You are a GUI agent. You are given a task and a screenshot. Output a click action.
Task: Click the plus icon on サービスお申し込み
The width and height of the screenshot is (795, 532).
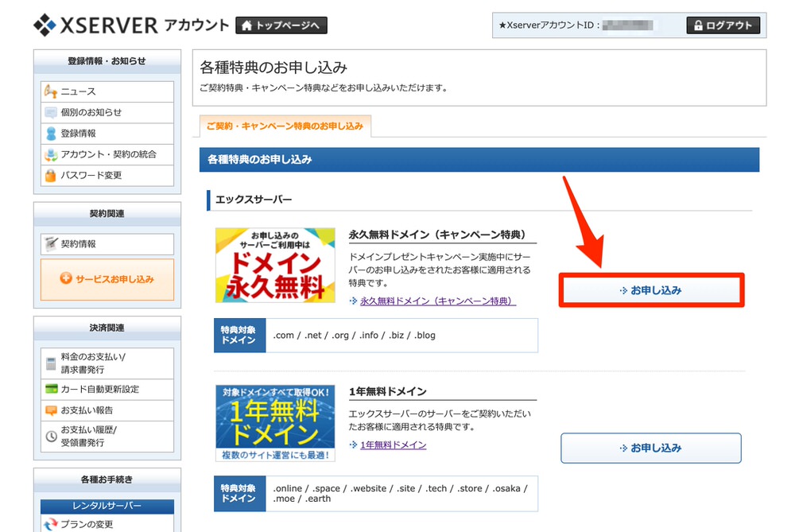pyautogui.click(x=66, y=278)
